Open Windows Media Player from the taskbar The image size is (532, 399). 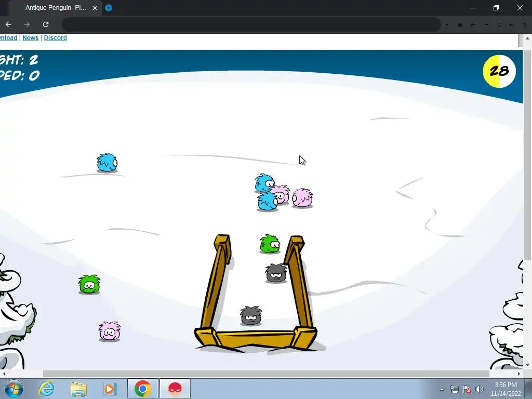point(110,389)
